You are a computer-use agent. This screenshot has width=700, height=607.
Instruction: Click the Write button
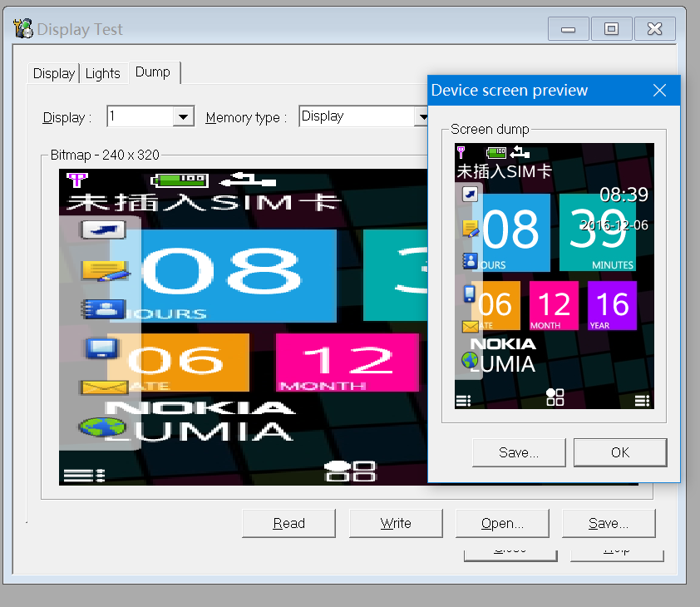[x=396, y=523]
